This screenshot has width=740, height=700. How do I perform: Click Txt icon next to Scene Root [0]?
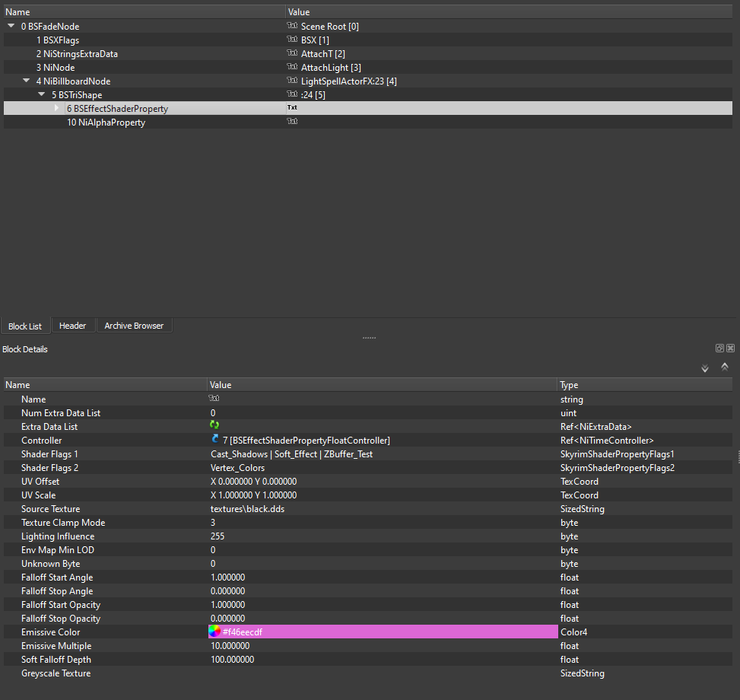point(292,25)
